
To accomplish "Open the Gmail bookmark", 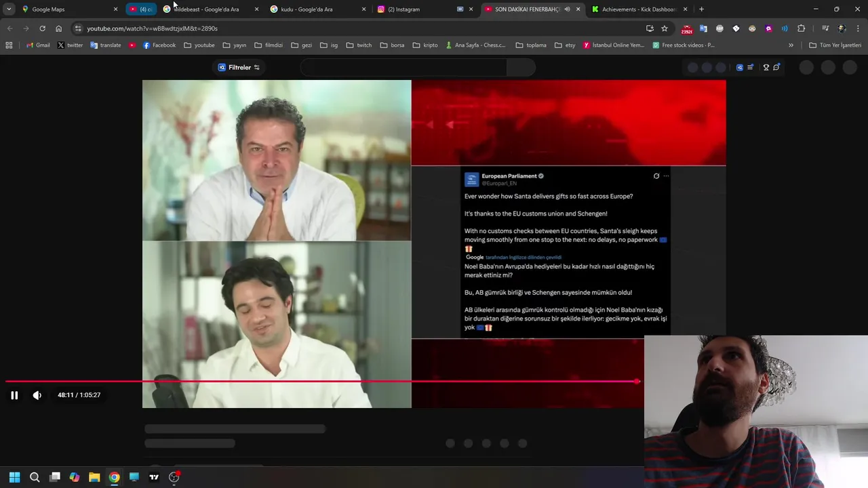I will point(38,45).
